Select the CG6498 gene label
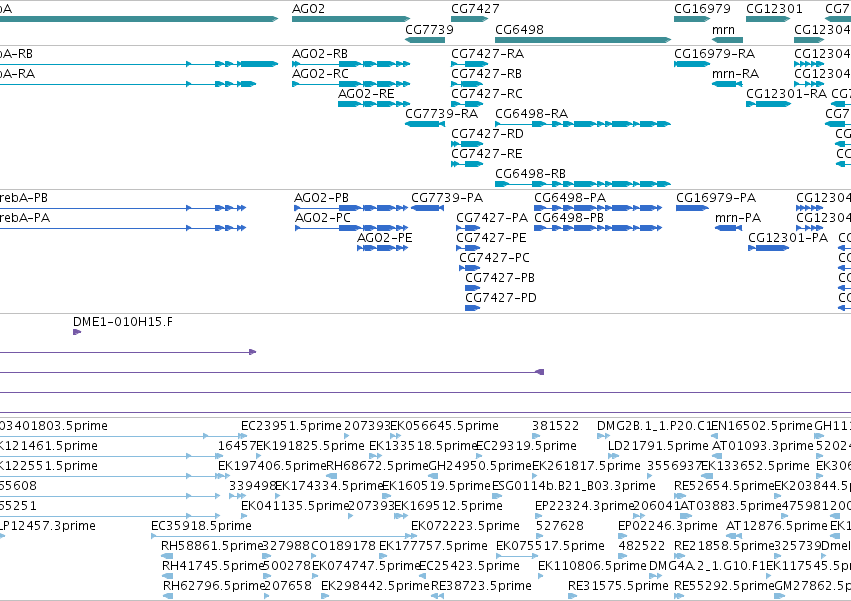 tap(519, 29)
